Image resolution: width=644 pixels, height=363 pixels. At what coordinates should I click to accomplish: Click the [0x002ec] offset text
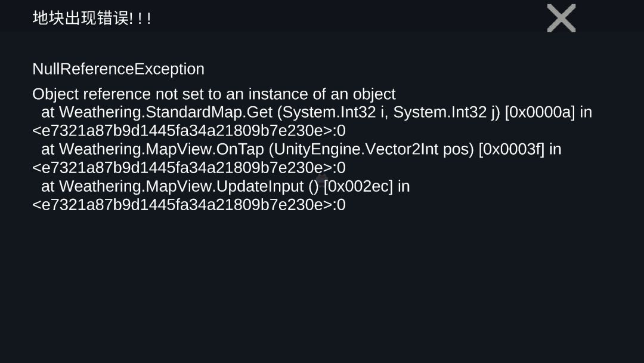(358, 186)
